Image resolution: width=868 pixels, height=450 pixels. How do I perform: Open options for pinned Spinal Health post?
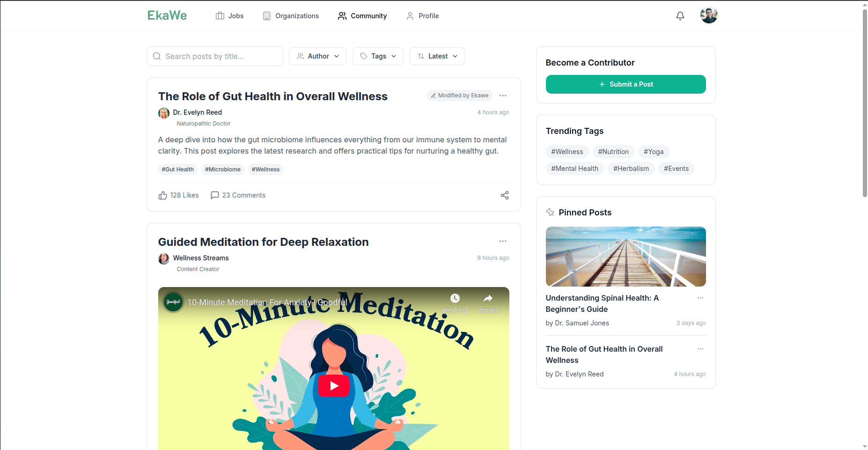click(x=700, y=298)
